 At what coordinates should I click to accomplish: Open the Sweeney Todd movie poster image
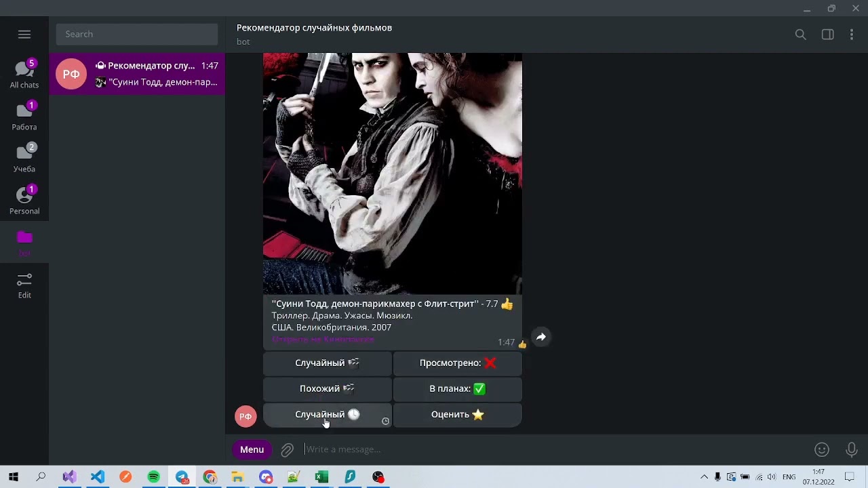(393, 174)
